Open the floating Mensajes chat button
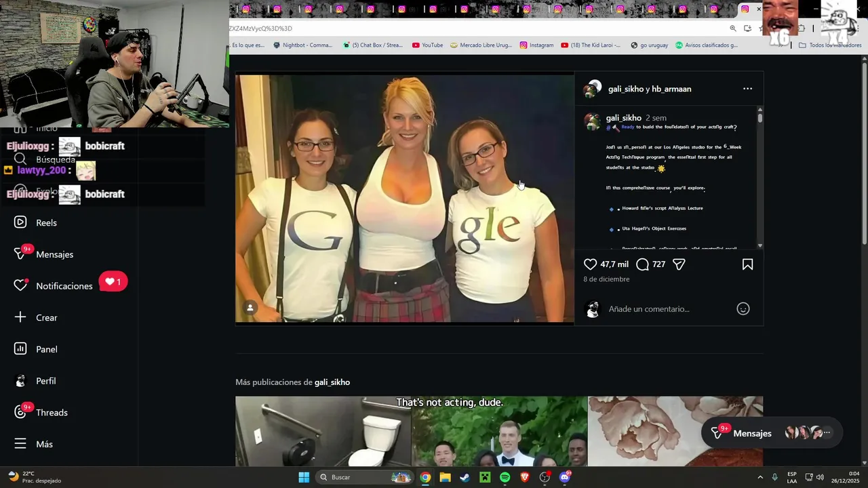The image size is (868, 488). 770,433
